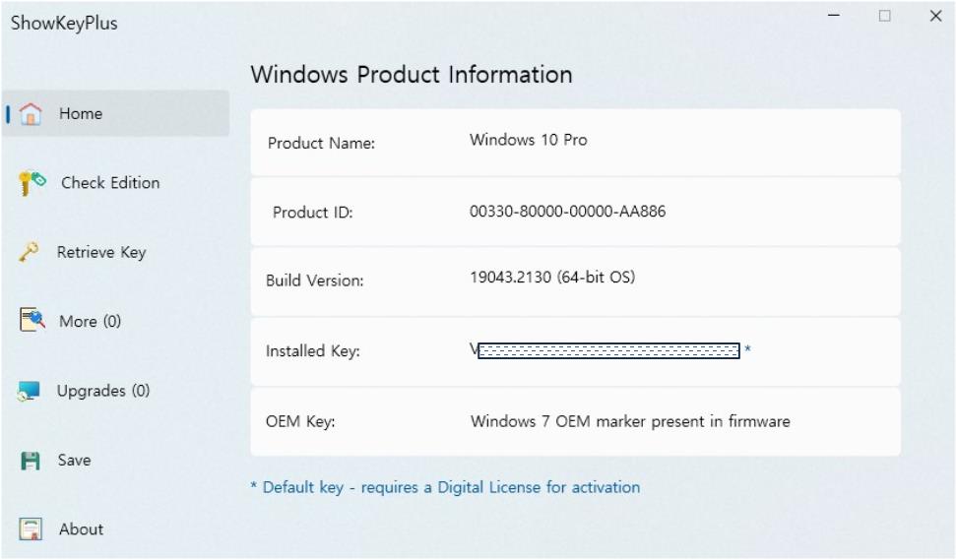Select Product ID 00330-80000-00000-AA886

tap(568, 212)
